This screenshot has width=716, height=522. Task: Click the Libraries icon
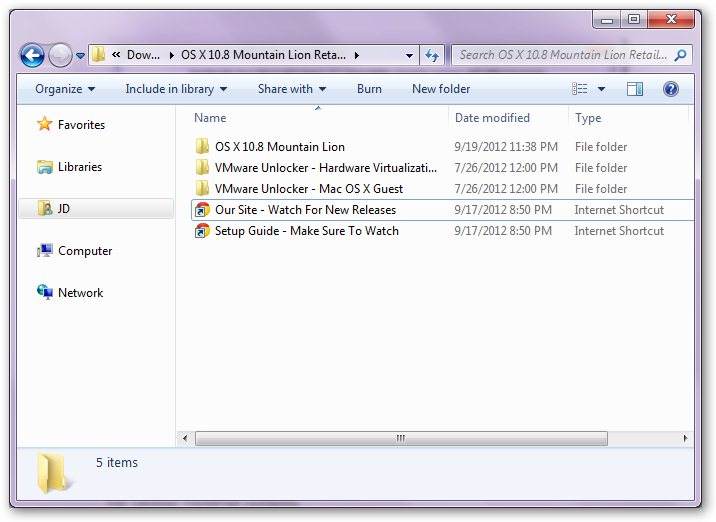(45, 167)
